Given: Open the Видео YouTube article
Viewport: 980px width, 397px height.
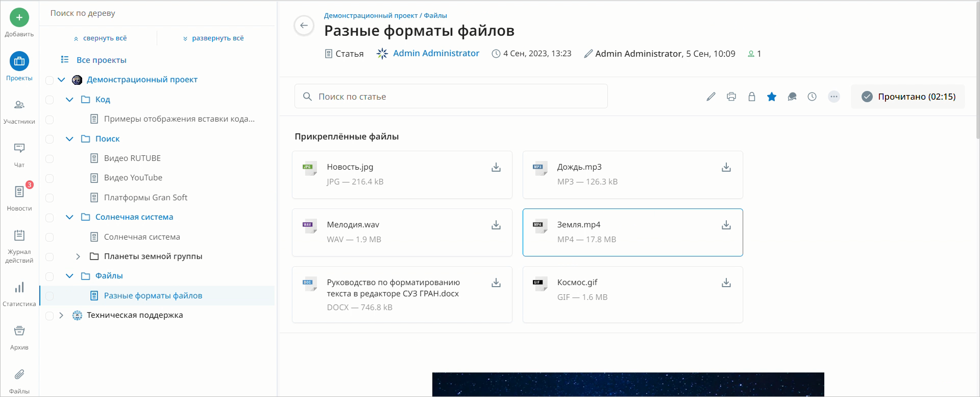Looking at the screenshot, I should click(x=133, y=178).
